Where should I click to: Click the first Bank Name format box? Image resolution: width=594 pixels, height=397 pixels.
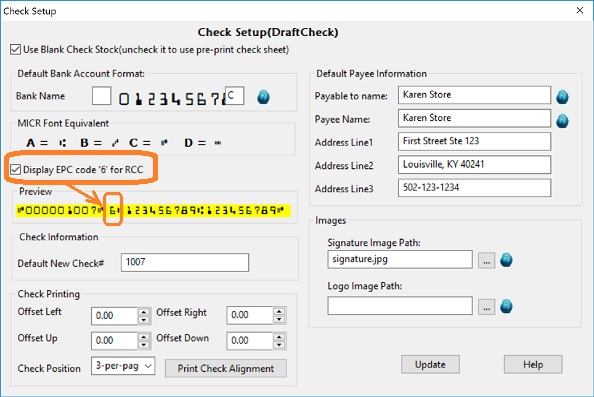click(102, 96)
